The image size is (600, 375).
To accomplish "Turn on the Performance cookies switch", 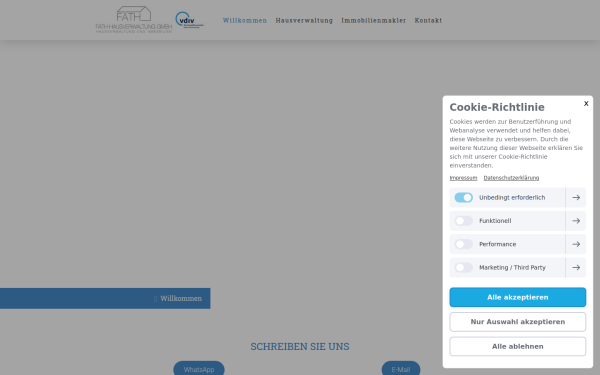I will [x=463, y=244].
